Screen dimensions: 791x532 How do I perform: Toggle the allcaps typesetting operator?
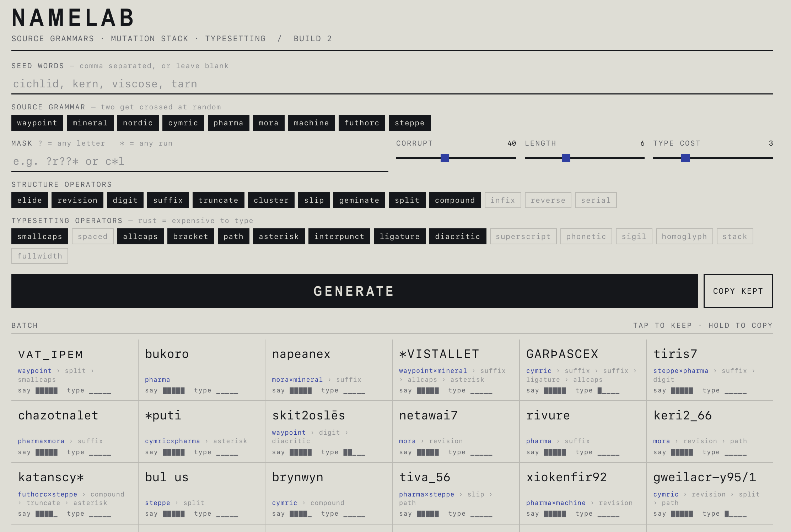point(140,237)
